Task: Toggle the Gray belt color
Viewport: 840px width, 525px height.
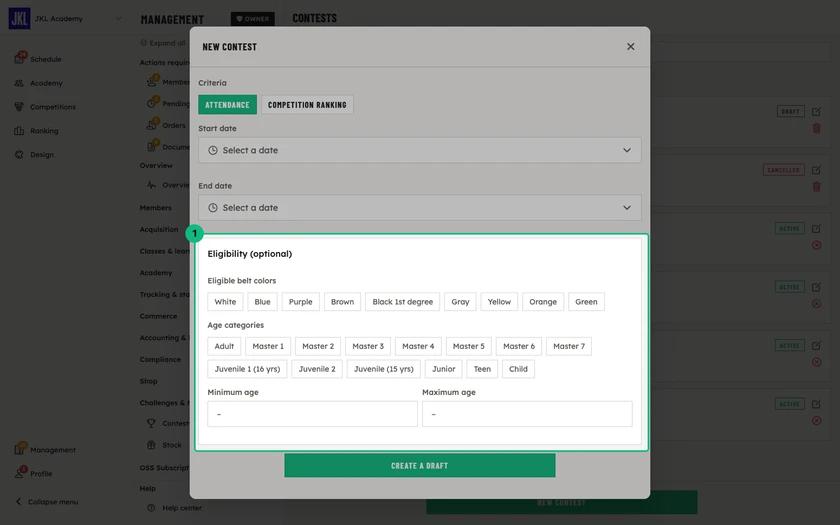Action: pyautogui.click(x=460, y=302)
